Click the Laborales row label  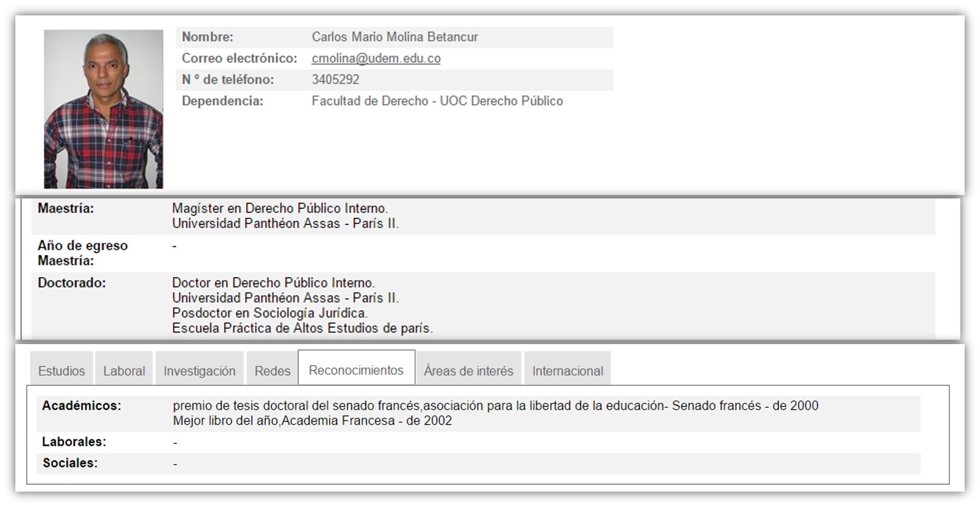tap(74, 442)
